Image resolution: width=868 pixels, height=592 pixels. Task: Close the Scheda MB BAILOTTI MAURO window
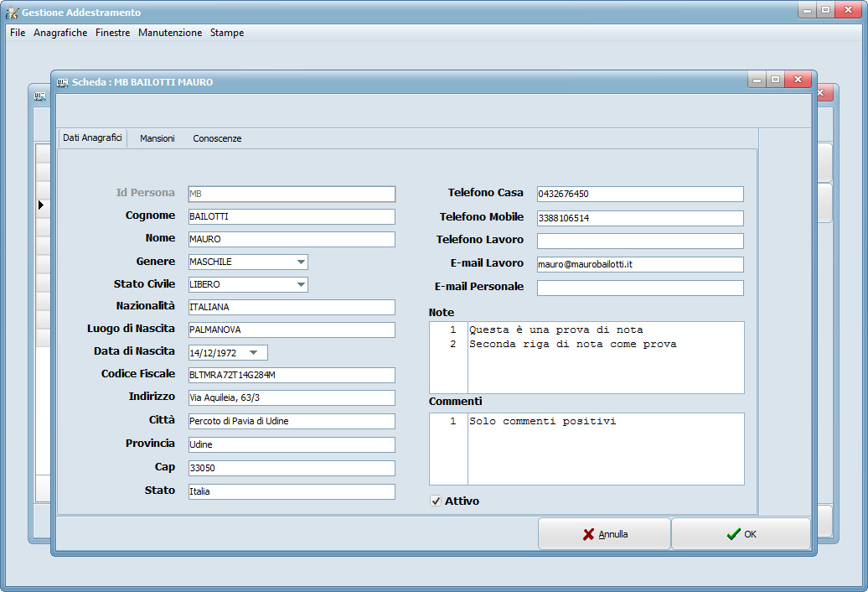(798, 80)
